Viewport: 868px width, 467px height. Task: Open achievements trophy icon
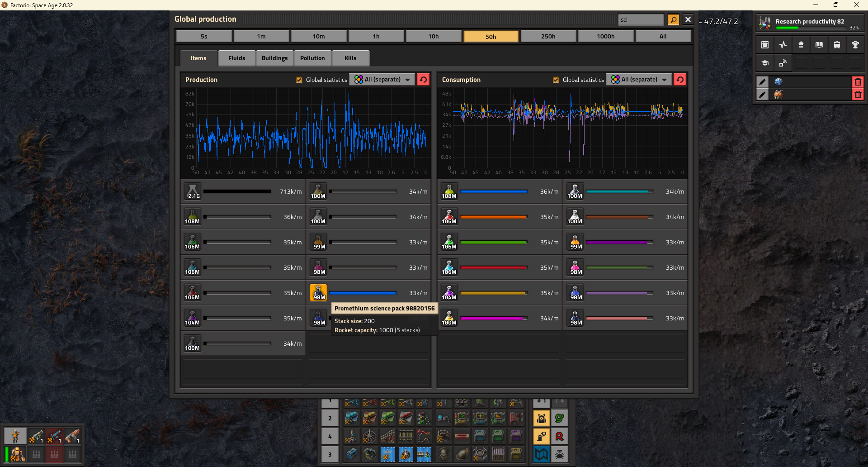tap(855, 45)
